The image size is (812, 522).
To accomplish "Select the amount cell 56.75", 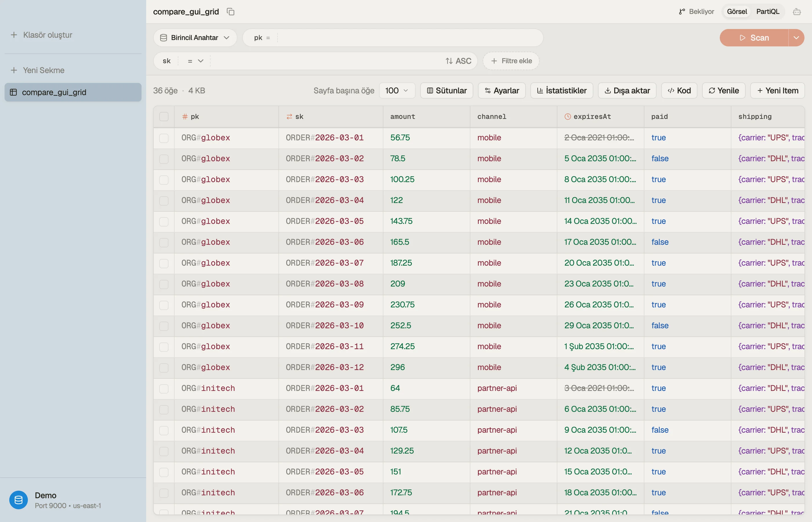I will point(426,138).
